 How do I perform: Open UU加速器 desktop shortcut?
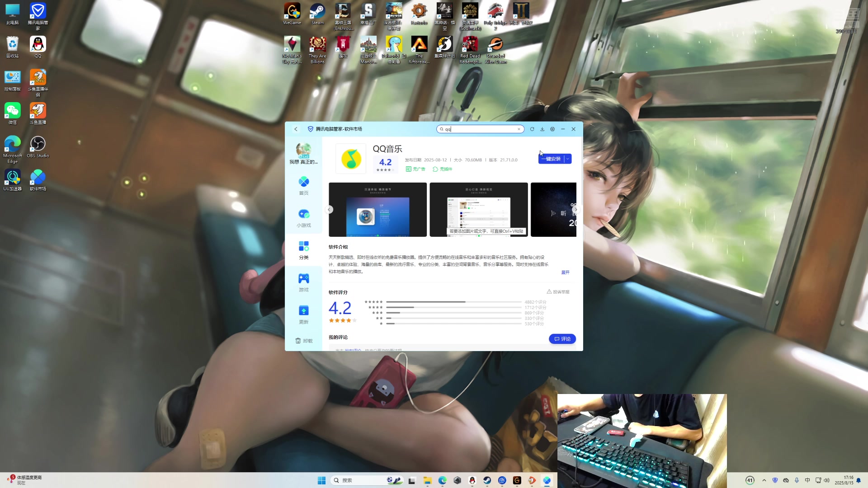click(x=13, y=180)
